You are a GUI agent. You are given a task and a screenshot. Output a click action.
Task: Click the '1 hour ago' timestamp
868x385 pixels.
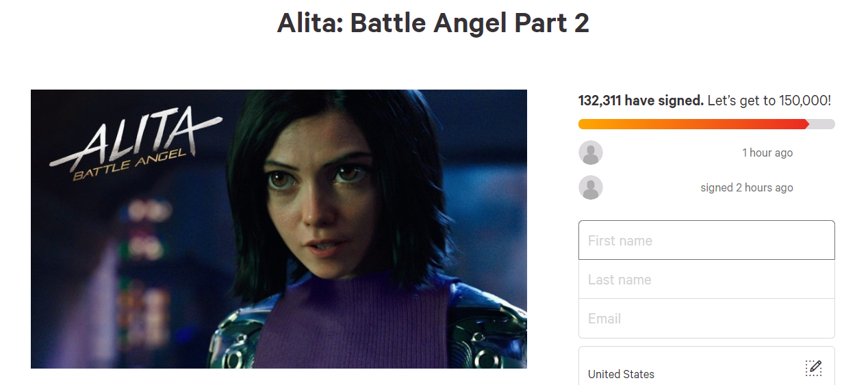click(x=767, y=152)
